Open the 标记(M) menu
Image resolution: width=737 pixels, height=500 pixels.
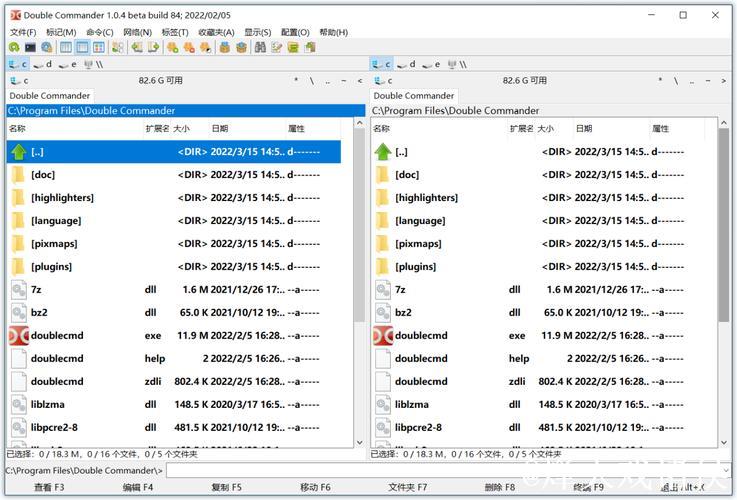pos(61,32)
